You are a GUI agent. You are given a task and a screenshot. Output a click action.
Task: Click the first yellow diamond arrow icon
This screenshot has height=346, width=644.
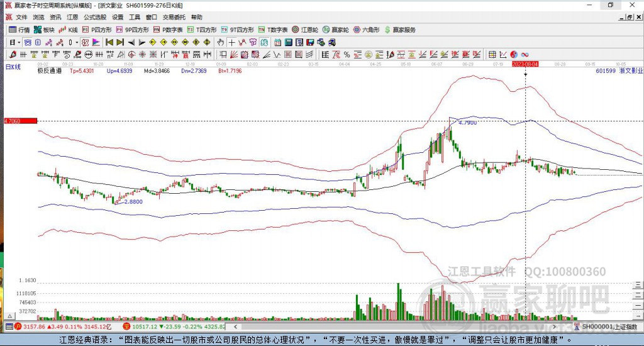coord(153,42)
